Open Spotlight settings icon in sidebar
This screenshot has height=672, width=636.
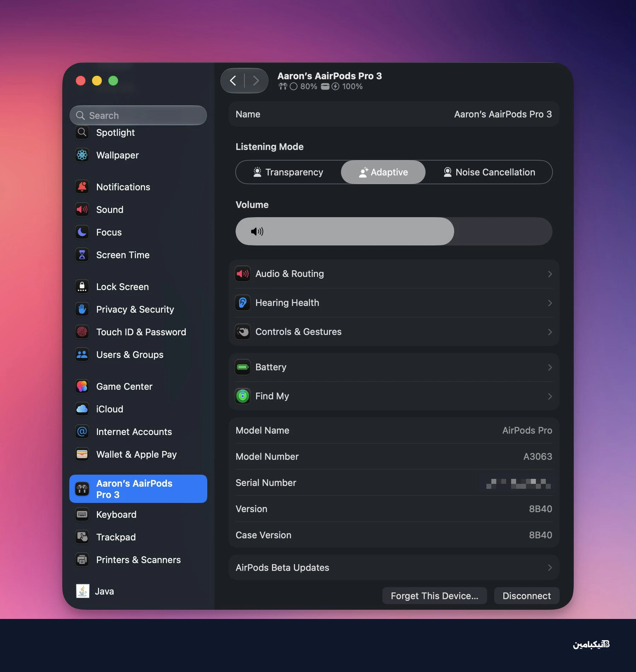[x=82, y=133]
